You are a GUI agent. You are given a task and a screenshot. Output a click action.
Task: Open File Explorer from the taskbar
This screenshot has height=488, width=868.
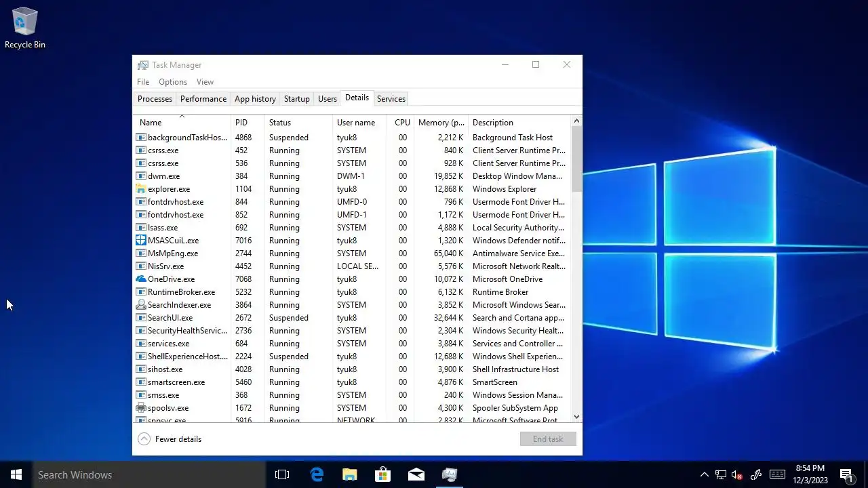350,474
